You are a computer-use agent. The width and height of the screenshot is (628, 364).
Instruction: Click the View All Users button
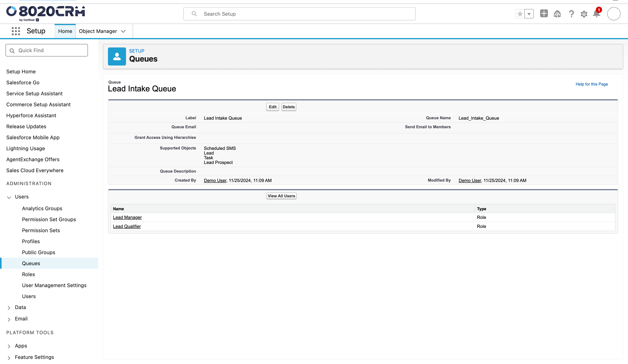[281, 196]
